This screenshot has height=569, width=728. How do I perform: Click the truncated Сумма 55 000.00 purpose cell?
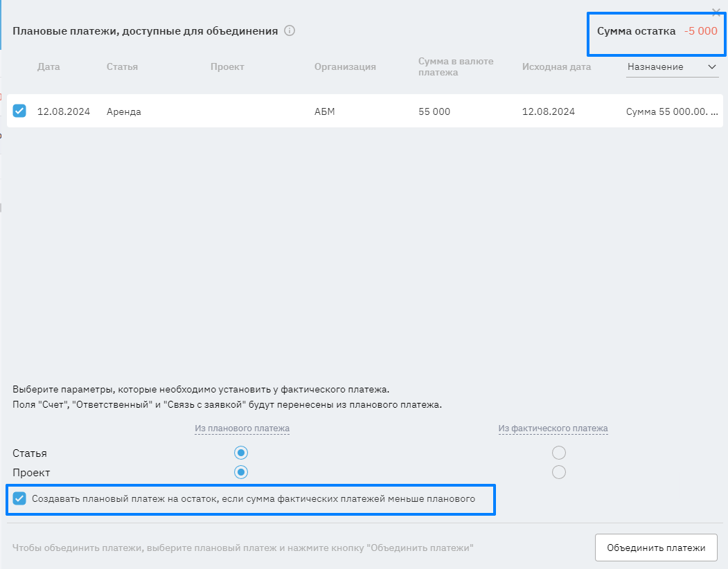(672, 111)
